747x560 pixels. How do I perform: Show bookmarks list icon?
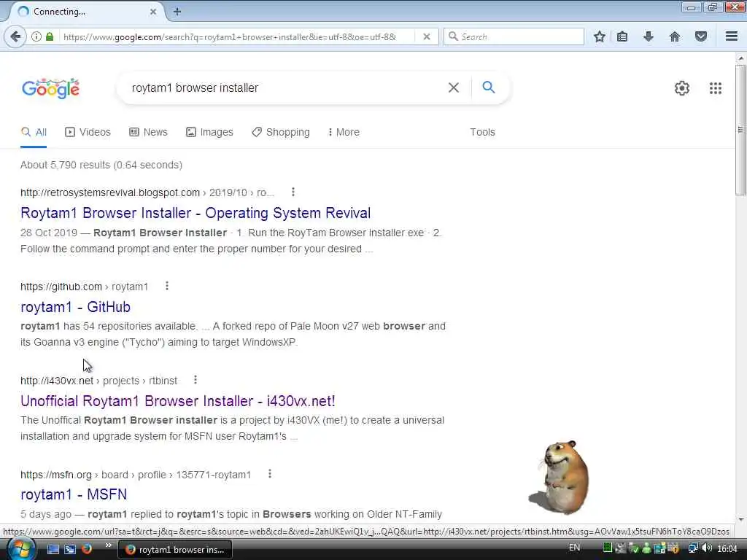tap(622, 36)
